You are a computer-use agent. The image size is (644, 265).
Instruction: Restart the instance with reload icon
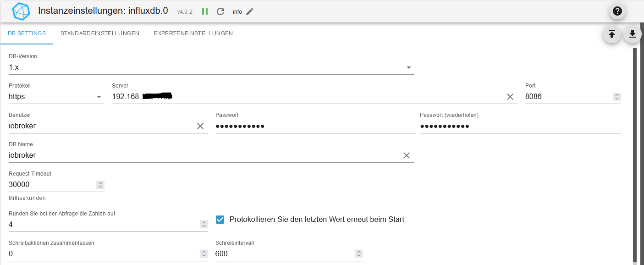click(x=220, y=11)
